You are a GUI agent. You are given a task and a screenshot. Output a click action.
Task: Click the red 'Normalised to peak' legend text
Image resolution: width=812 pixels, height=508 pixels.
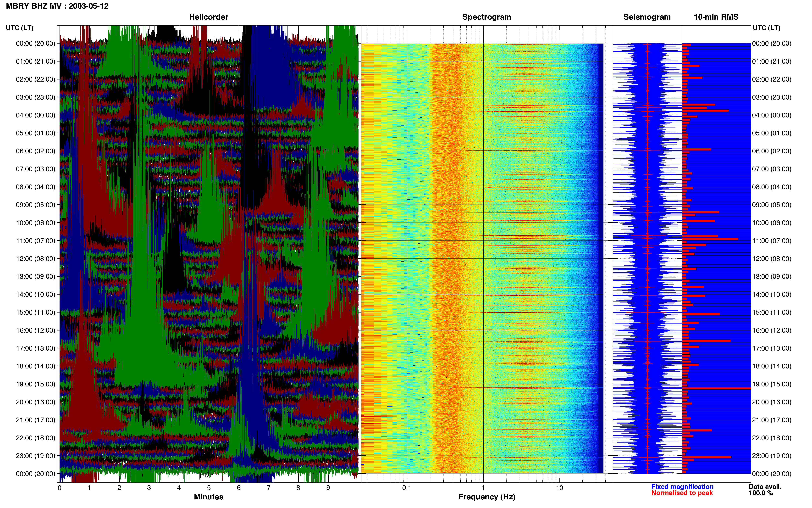682,493
